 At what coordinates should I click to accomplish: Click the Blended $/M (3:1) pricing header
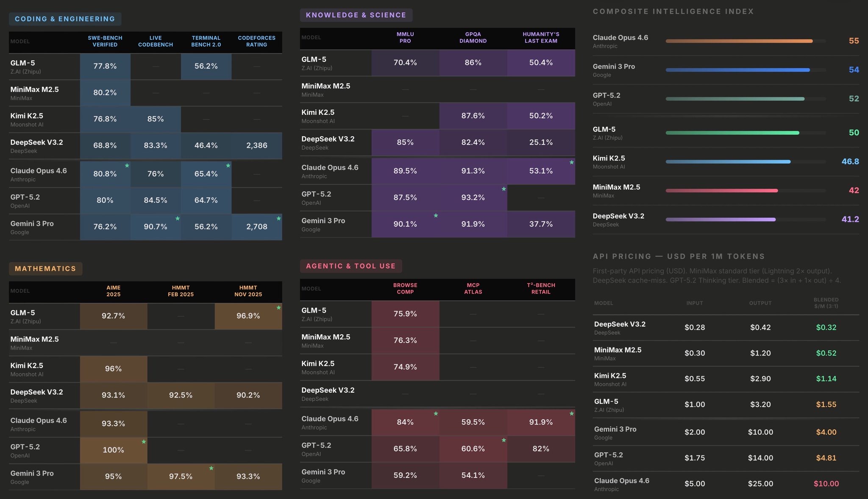(826, 303)
